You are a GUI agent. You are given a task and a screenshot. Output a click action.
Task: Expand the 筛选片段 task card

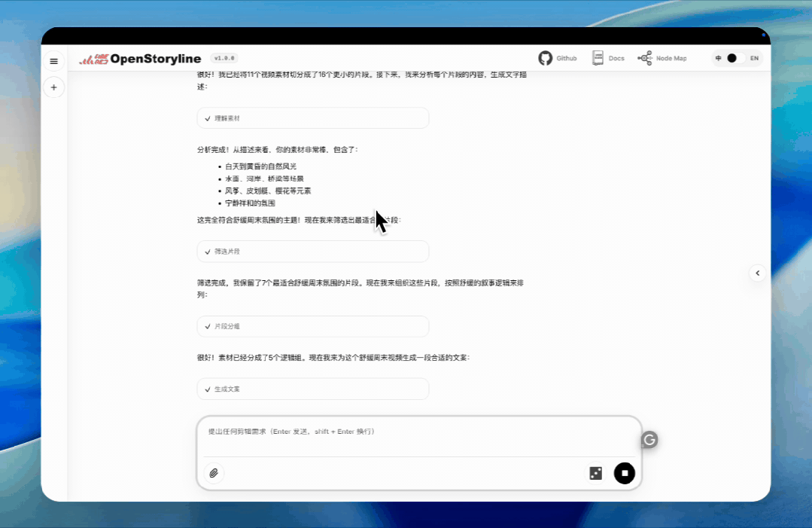click(x=312, y=251)
